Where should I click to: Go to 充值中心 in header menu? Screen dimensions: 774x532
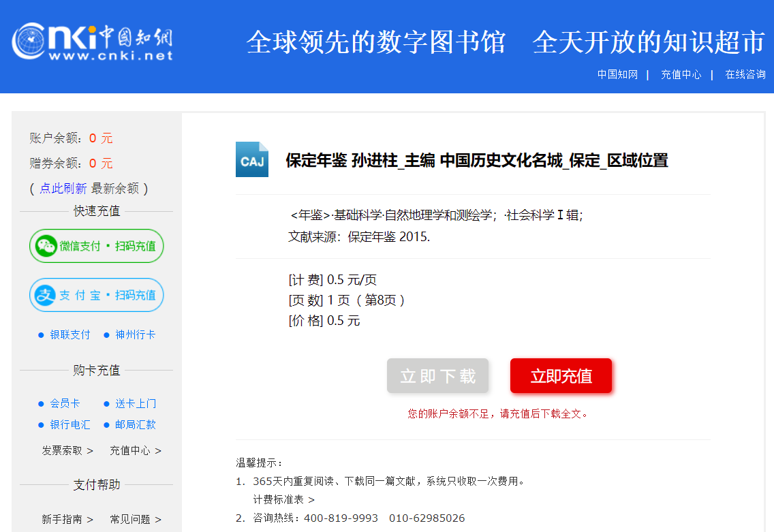pyautogui.click(x=681, y=74)
